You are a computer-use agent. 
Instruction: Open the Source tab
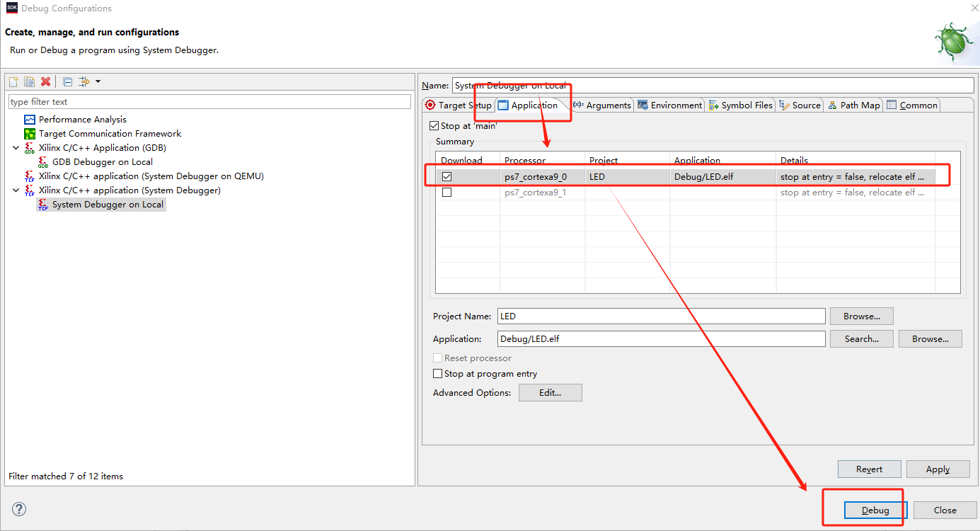point(800,105)
